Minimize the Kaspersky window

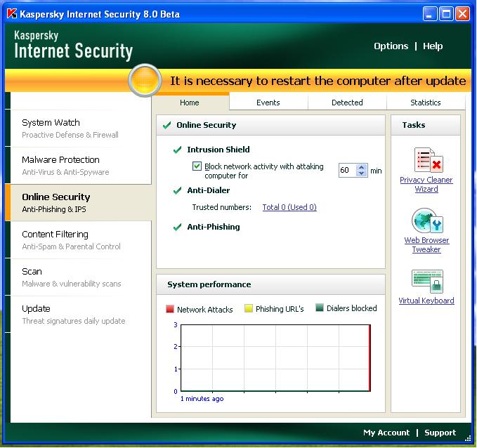click(x=429, y=14)
